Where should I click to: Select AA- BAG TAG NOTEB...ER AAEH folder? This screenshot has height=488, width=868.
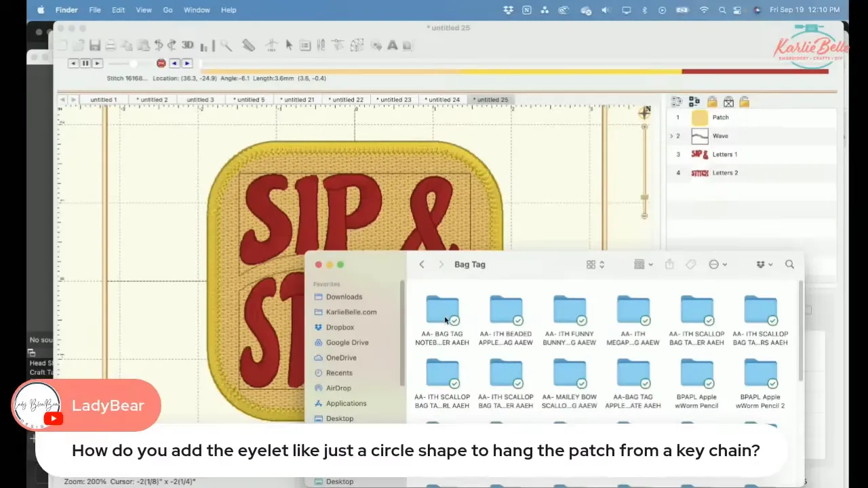tap(442, 321)
